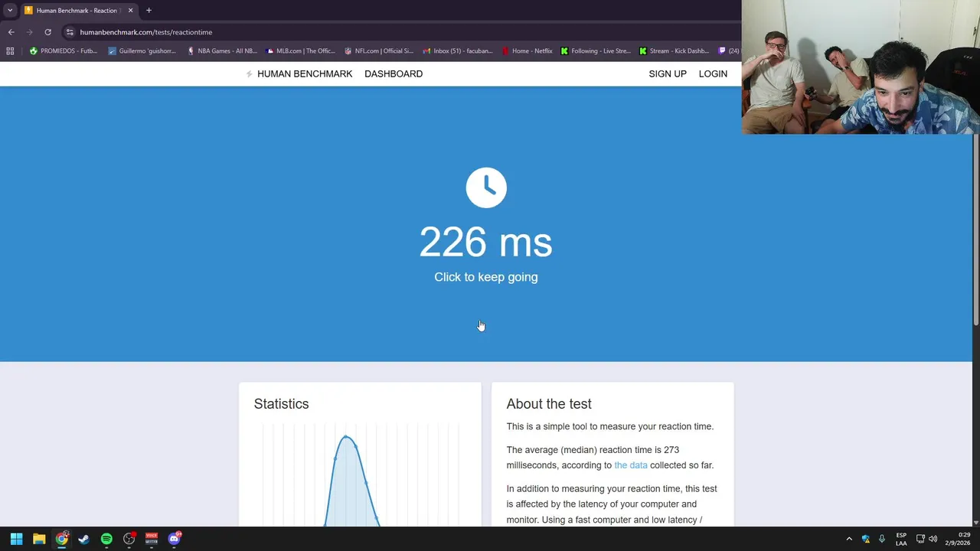Screen dimensions: 980x551
Task: Click the webcam overlay video
Action: 861,67
